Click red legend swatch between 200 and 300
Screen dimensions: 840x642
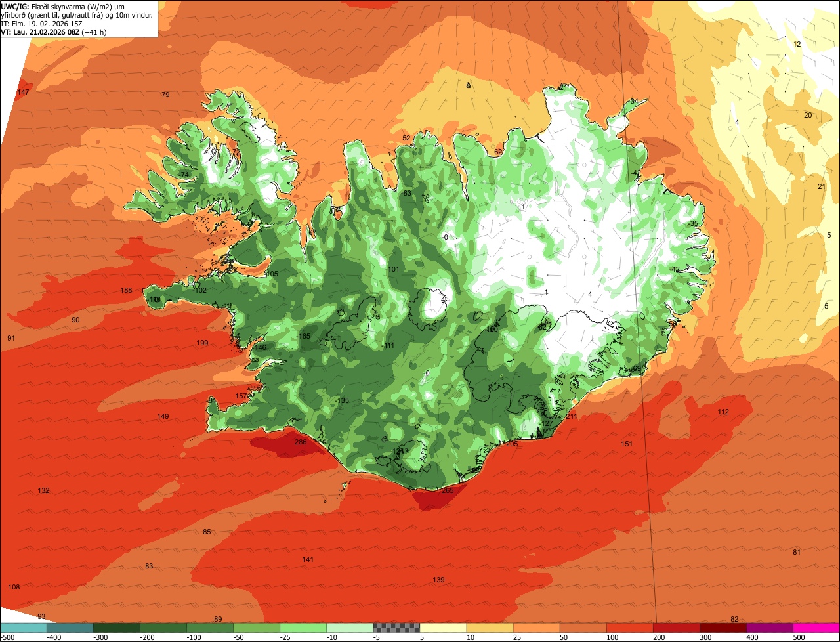[x=676, y=628]
